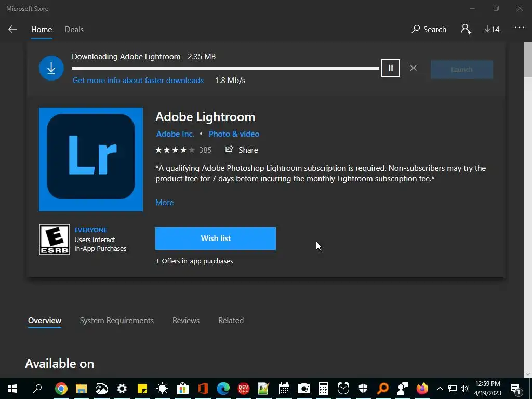Open the sun brightness app icon

pyautogui.click(x=162, y=389)
